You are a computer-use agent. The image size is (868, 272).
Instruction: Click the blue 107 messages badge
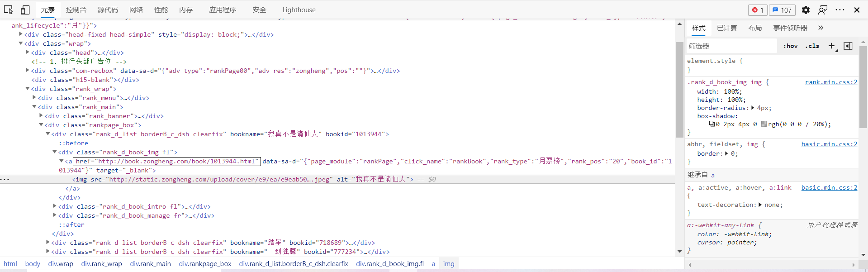[782, 10]
